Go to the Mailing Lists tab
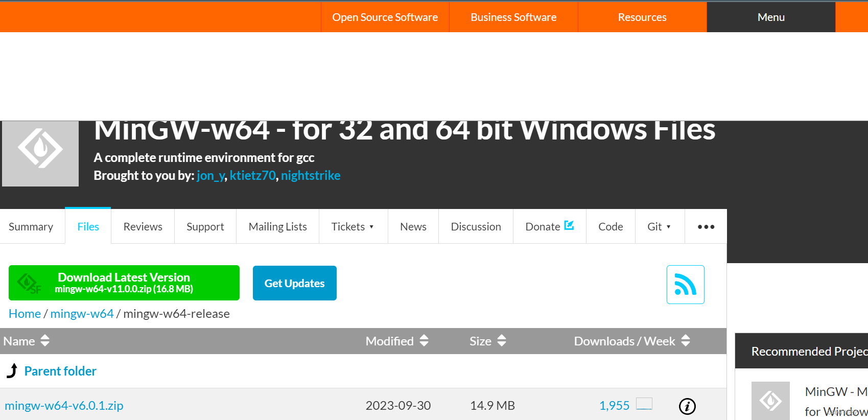Viewport: 868px width, 420px height. tap(277, 226)
